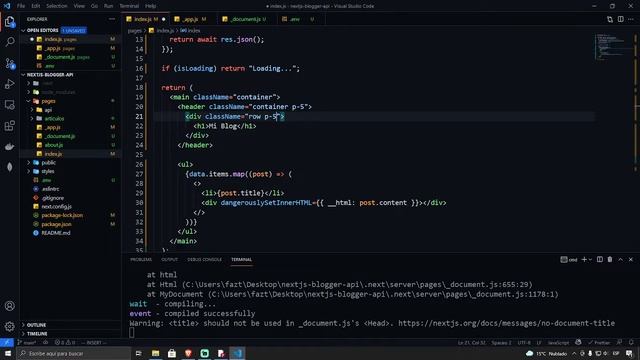Open the File menu
The width and height of the screenshot is (640, 360).
(x=21, y=6)
